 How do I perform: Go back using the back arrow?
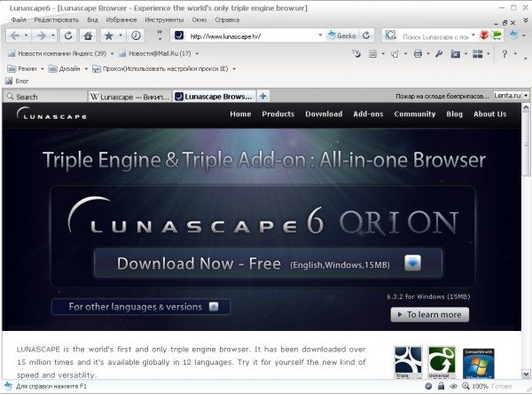point(14,35)
